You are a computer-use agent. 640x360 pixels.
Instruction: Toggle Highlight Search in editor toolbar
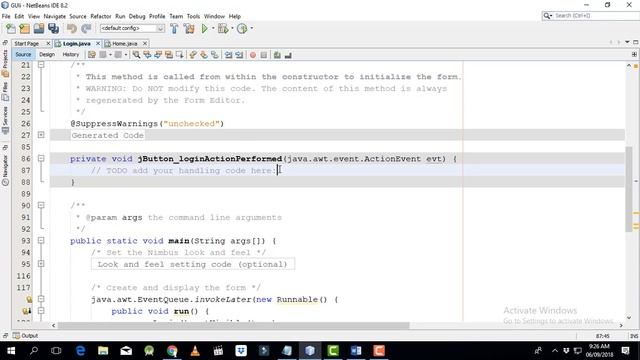(169, 55)
